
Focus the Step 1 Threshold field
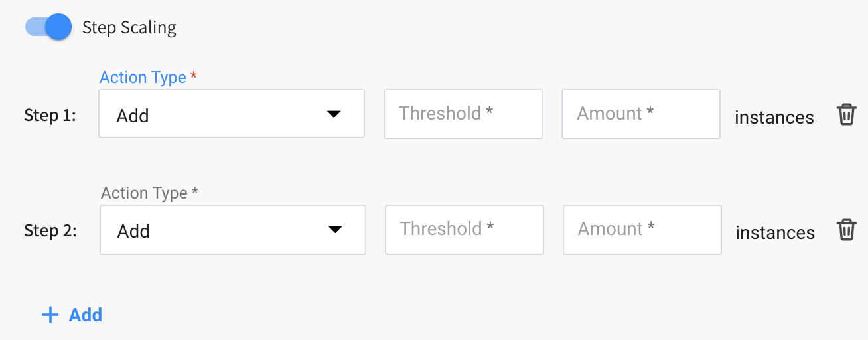point(463,114)
